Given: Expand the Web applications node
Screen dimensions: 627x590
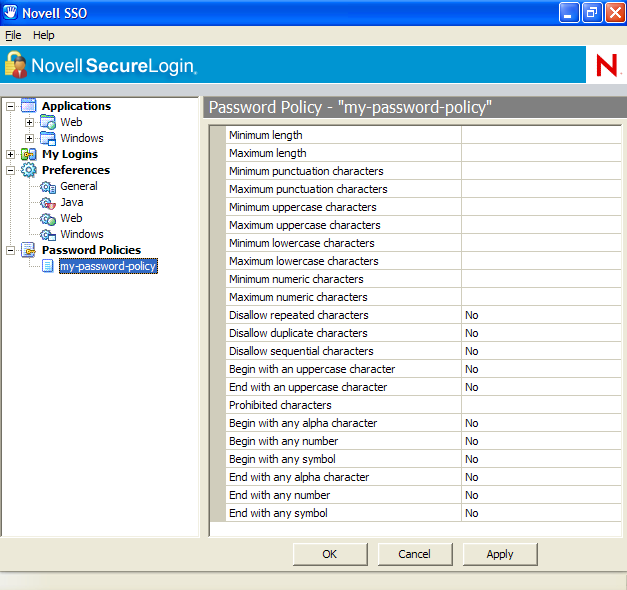Looking at the screenshot, I should [x=30, y=122].
